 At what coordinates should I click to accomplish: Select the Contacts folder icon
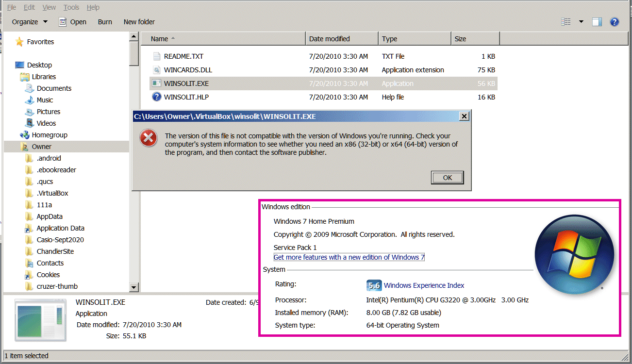coord(29,263)
